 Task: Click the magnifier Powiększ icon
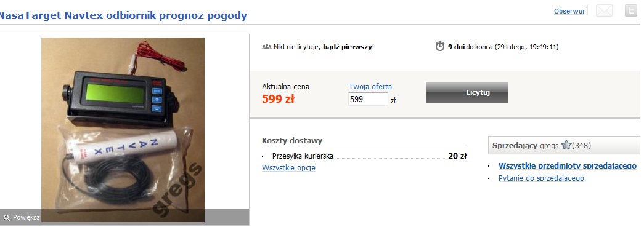pyautogui.click(x=7, y=217)
